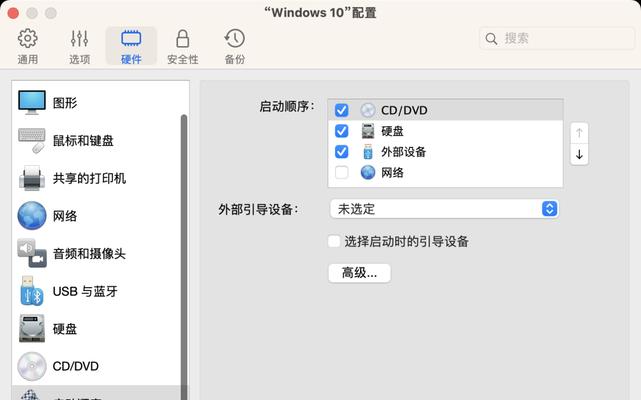Select the 硬件 chip tab

point(131,46)
